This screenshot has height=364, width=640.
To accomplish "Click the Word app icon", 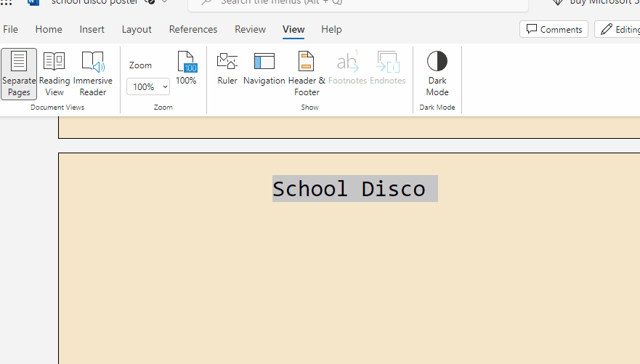I will coord(33,2).
